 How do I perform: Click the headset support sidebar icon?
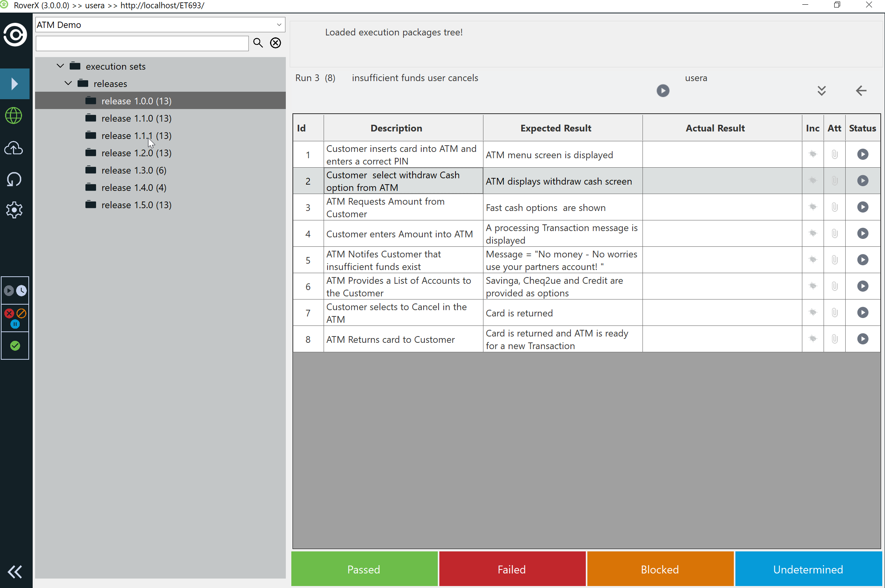point(14,179)
